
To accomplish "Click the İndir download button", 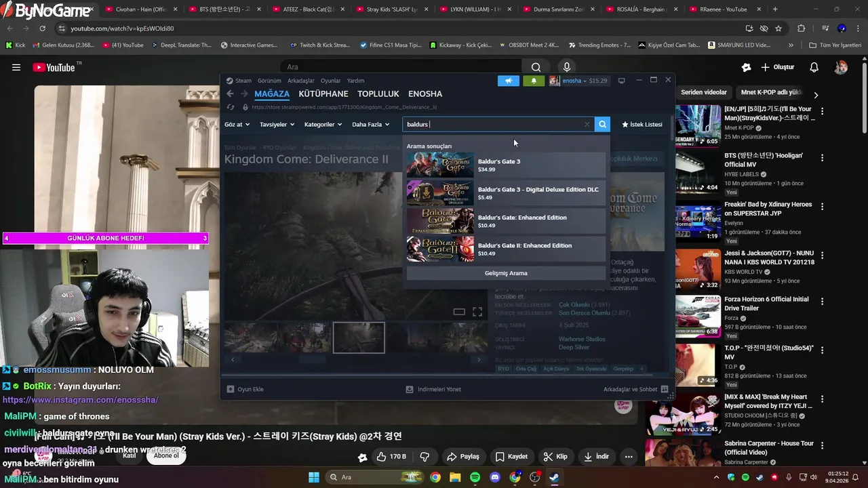I will [x=596, y=457].
